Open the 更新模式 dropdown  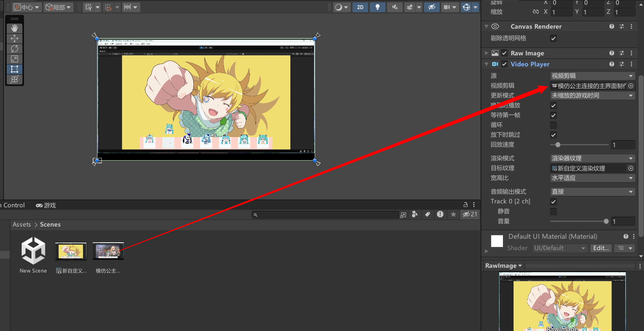(x=593, y=95)
